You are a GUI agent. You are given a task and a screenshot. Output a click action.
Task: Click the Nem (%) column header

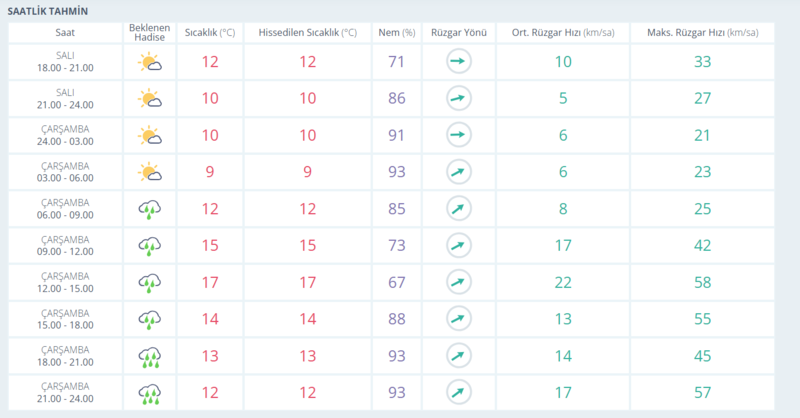(x=396, y=32)
